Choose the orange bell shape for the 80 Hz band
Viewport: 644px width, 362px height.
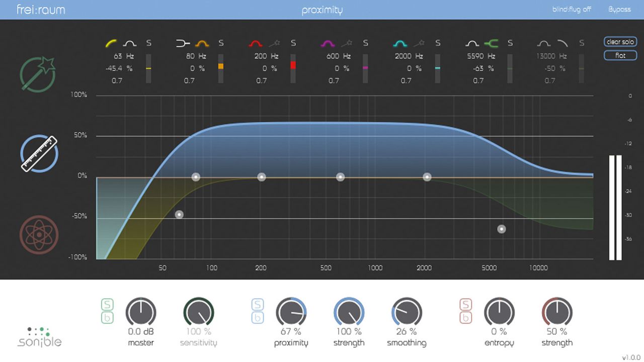(202, 43)
